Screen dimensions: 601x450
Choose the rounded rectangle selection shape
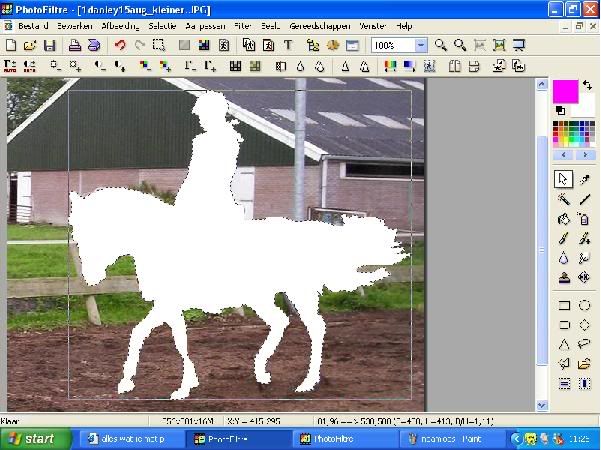click(x=564, y=325)
